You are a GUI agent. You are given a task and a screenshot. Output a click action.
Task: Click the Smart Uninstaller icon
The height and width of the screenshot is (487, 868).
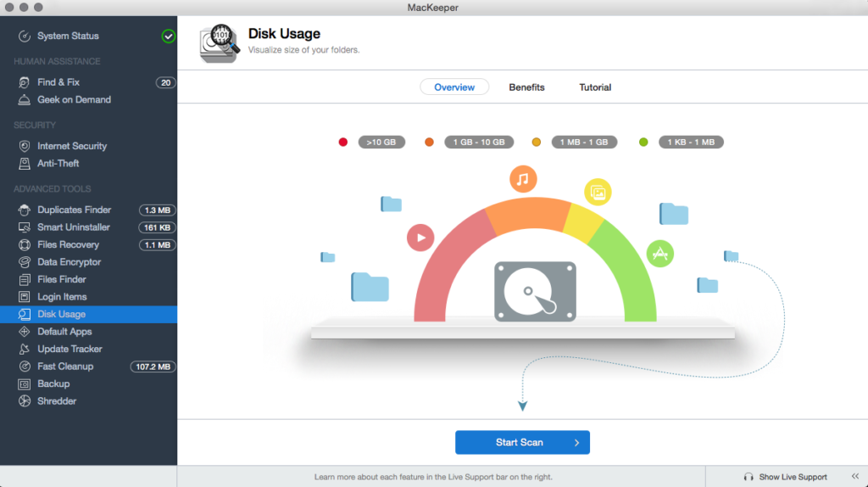pos(25,227)
